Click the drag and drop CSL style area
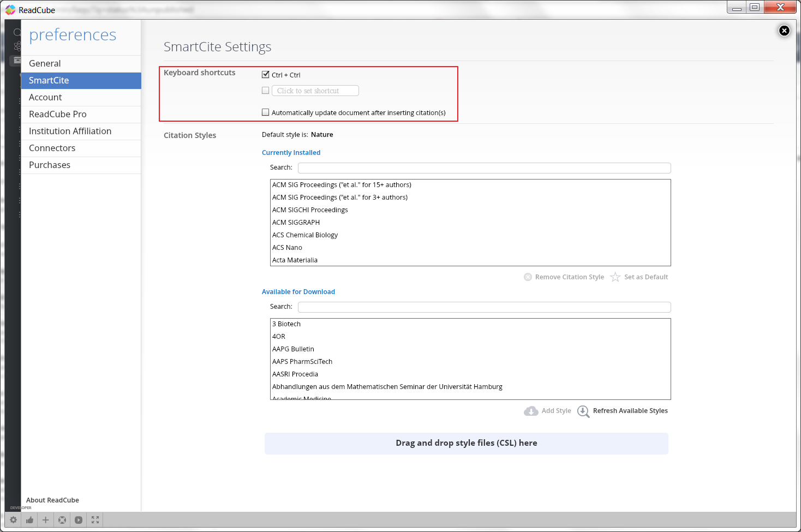This screenshot has height=532, width=801. (467, 444)
